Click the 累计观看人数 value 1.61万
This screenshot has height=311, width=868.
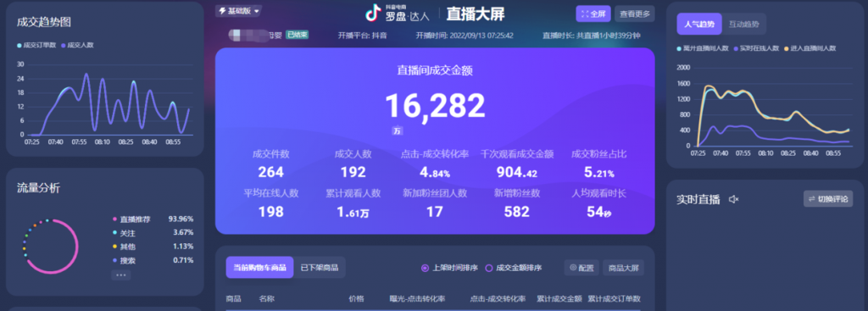click(x=353, y=211)
